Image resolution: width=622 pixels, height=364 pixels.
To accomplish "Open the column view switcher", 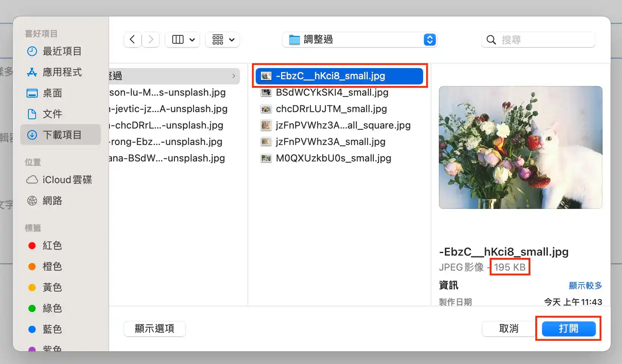I will (182, 40).
